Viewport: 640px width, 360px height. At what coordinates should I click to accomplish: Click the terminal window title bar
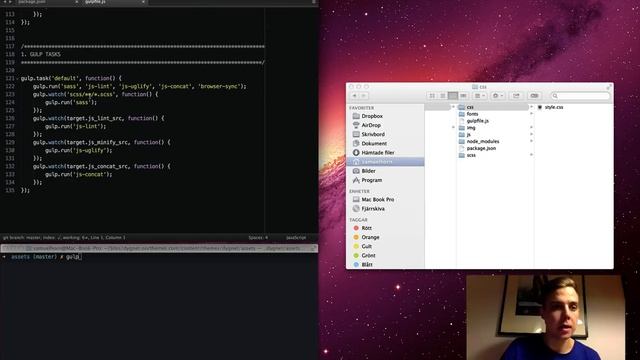point(159,248)
